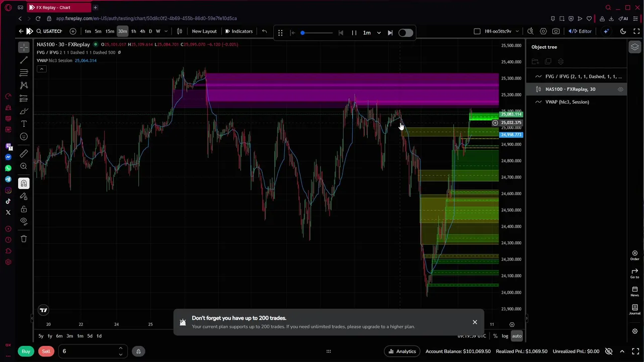Adjust the replay speed slider
644x362 pixels.
point(316,33)
